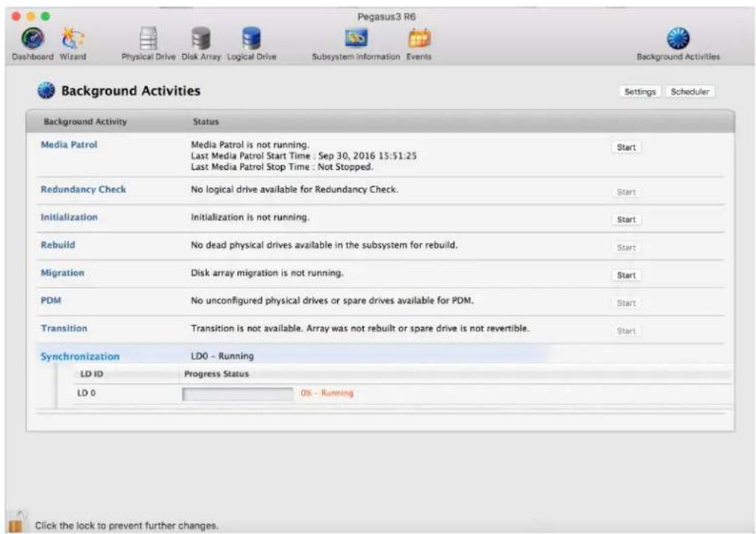The image size is (756, 534).
Task: Click 'Click the lock to prevent further changes' text
Action: (126, 525)
